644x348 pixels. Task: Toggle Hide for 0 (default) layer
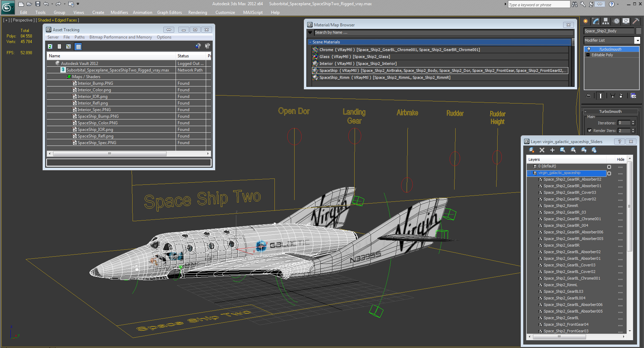tap(620, 167)
